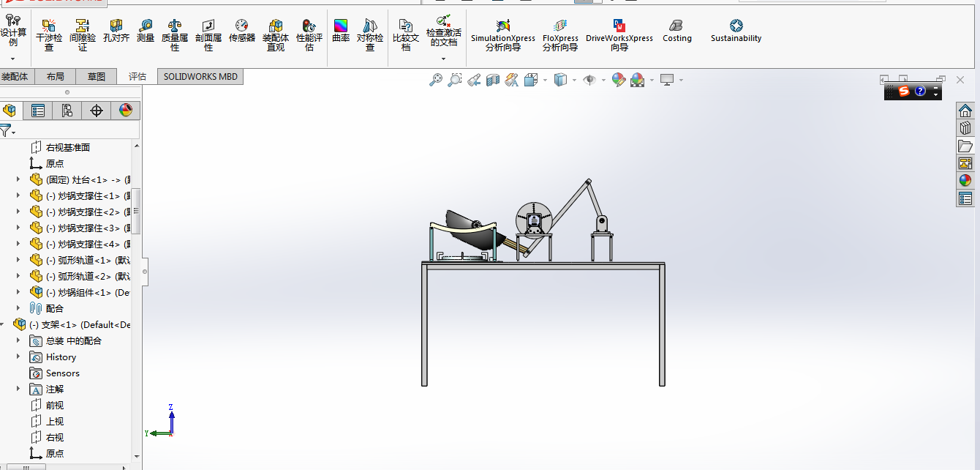
Task: Select 总装 中的配合 folder
Action: pos(73,340)
